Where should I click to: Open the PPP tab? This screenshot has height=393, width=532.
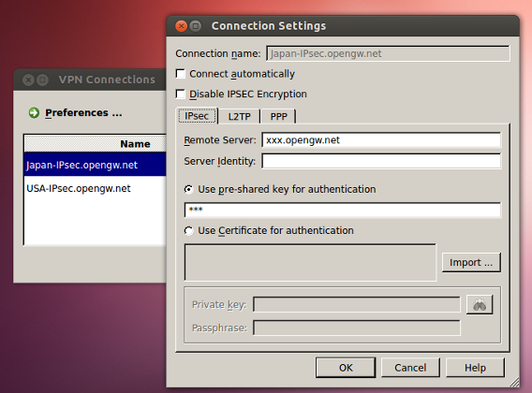(278, 117)
